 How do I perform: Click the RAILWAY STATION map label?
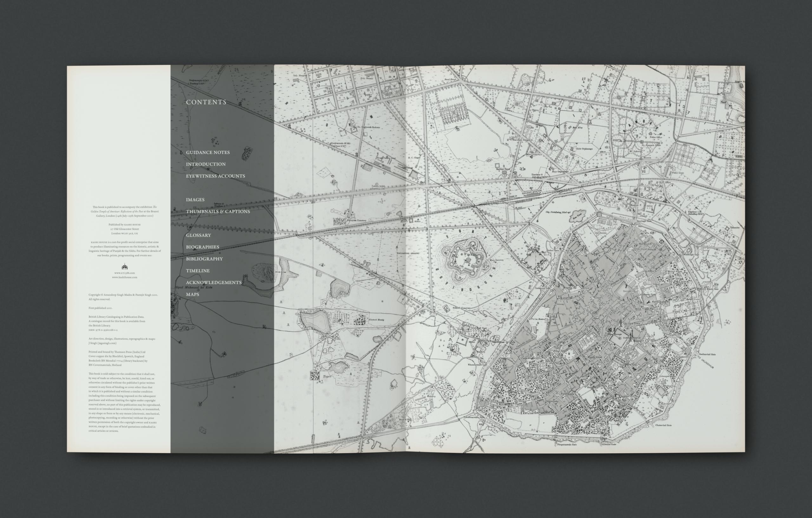tap(532, 193)
